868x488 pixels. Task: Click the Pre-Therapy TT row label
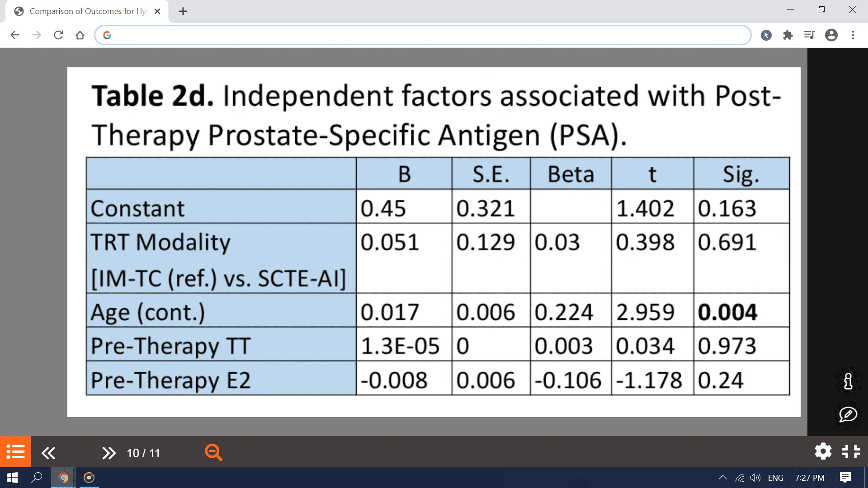pyautogui.click(x=170, y=346)
